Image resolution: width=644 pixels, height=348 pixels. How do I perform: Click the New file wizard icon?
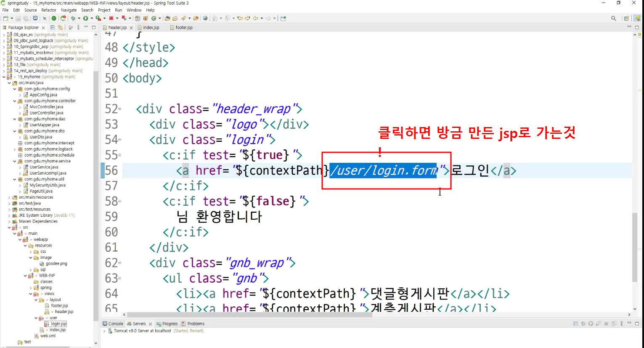pyautogui.click(x=5, y=18)
